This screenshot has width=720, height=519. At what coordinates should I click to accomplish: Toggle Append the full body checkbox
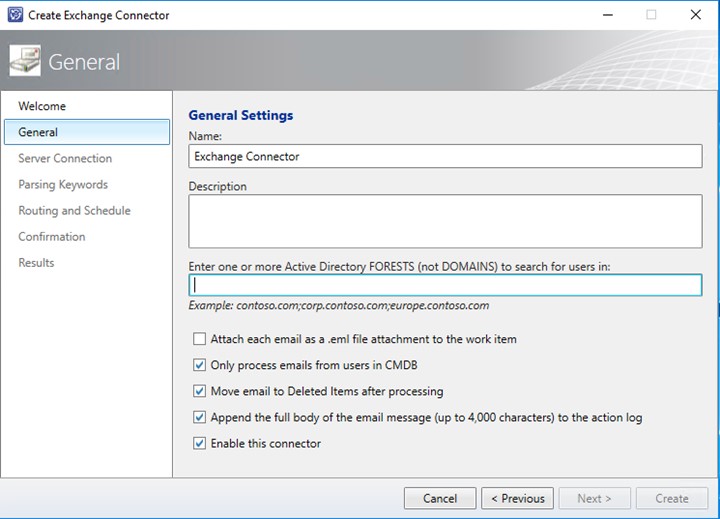pos(199,417)
